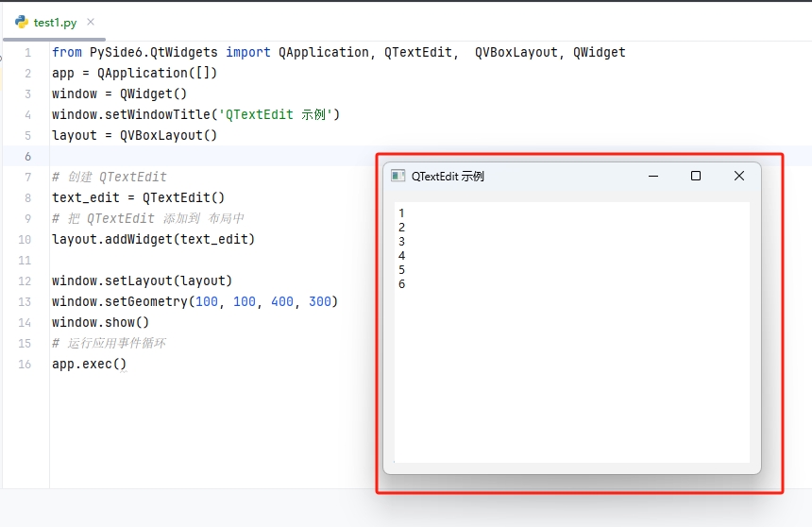
Task: Click the comment "# 创建 QTextEdit"
Action: [110, 177]
